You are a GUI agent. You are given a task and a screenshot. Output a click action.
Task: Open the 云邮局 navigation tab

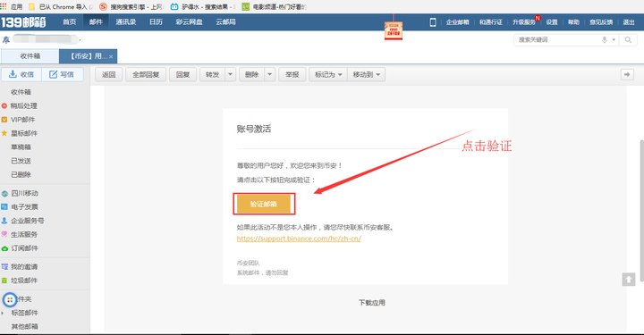pos(225,22)
